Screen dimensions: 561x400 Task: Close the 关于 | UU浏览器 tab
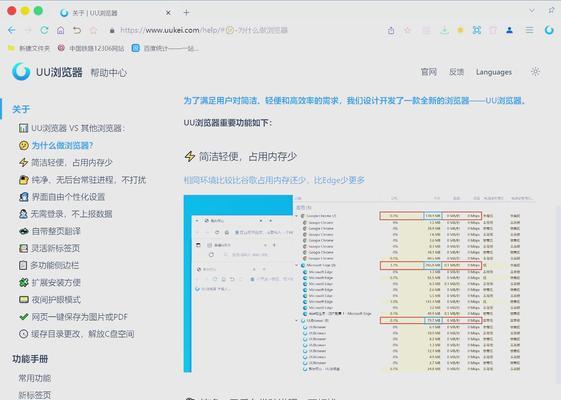tap(168, 13)
